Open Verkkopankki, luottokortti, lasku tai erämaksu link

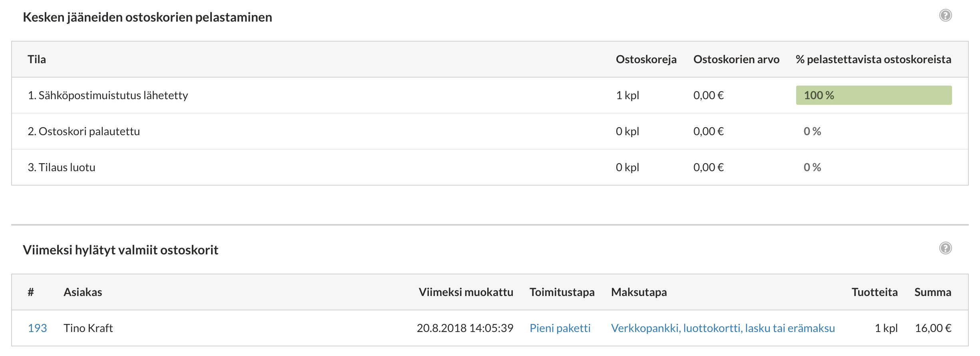723,328
